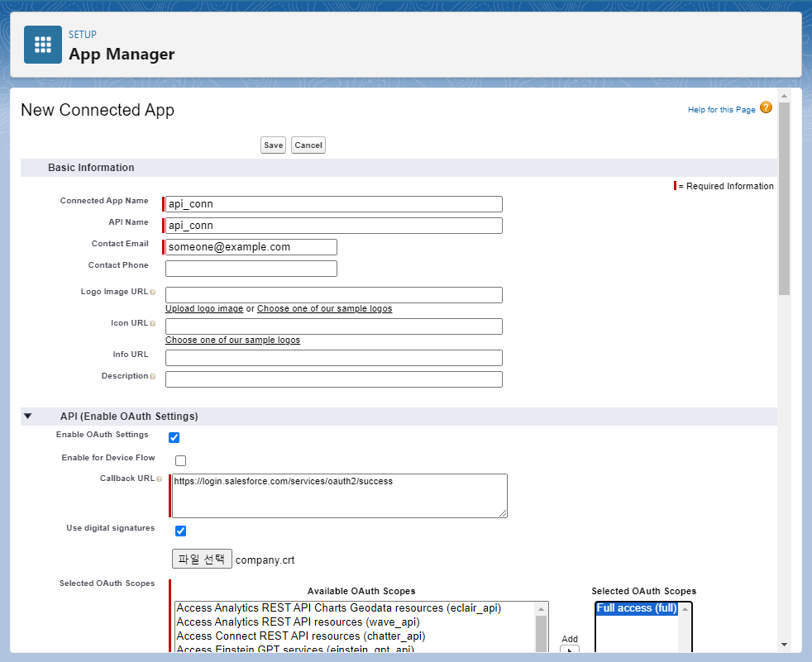Viewport: 812px width, 662px height.
Task: Enable Device Flow checkbox
Action: [180, 460]
